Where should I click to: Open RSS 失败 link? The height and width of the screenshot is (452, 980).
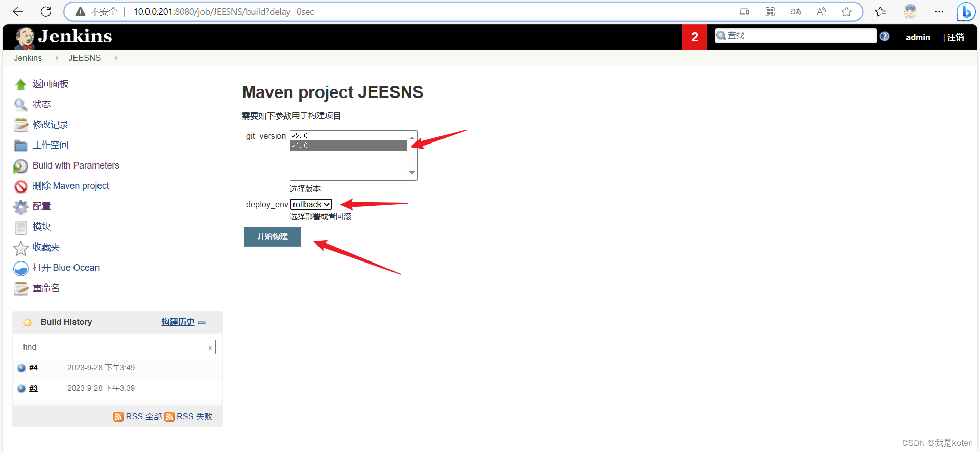click(194, 417)
